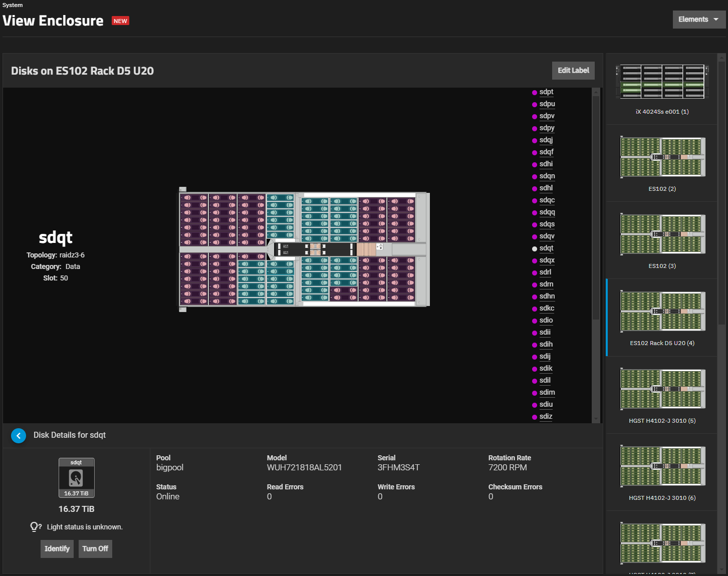Open the HGST H4102-J 3010 (6) enclosure
Viewport: 728px width, 576px height.
(x=662, y=466)
